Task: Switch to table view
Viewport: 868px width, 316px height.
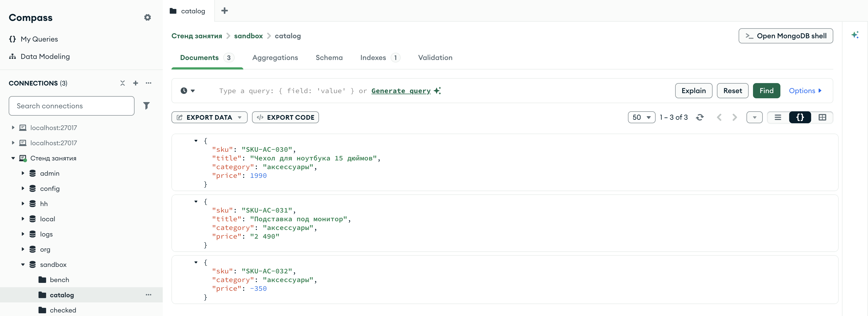Action: point(822,117)
